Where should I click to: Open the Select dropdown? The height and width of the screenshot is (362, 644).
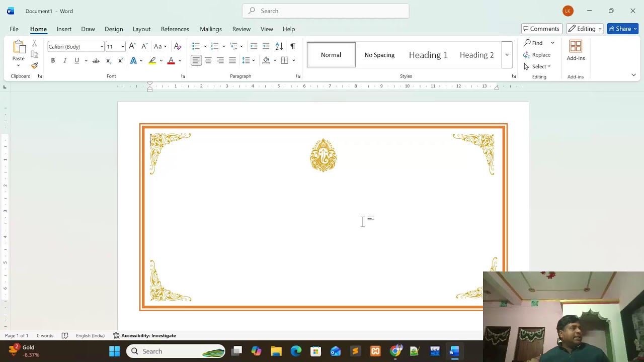(x=537, y=66)
